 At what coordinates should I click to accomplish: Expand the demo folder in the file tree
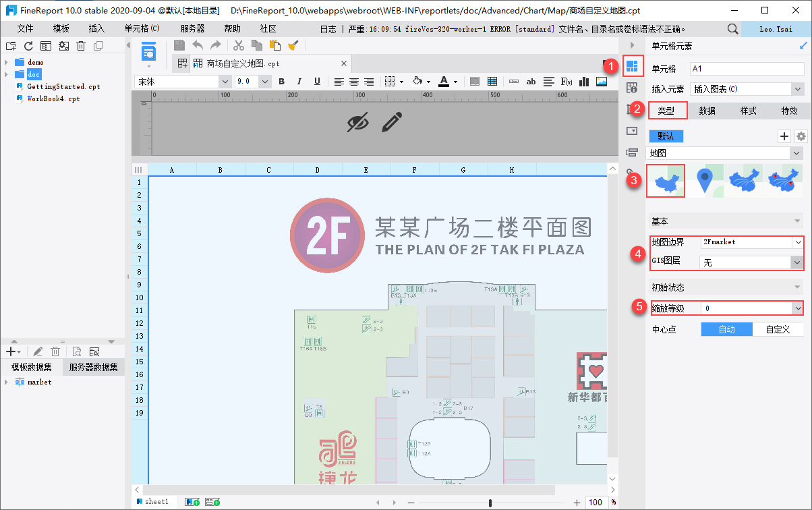pos(6,62)
